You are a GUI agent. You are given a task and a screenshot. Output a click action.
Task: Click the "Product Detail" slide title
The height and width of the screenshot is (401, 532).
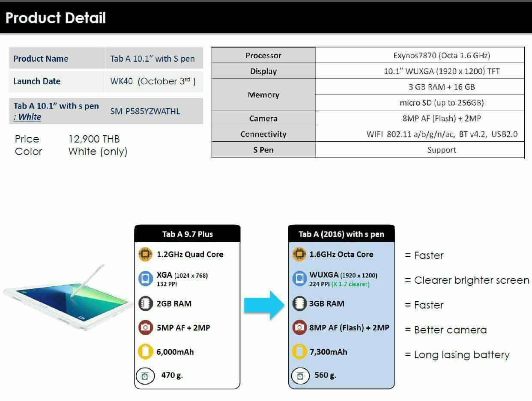(x=56, y=18)
